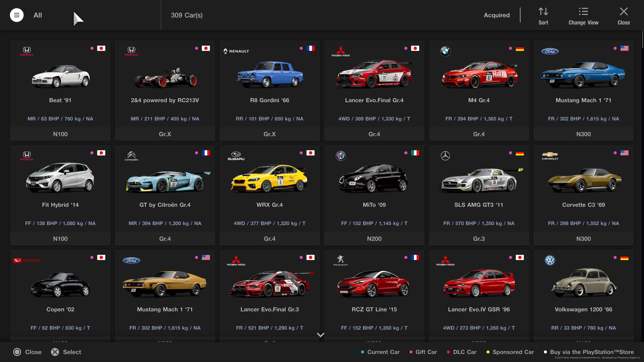644x362 pixels.
Task: Click the Japan flag on Fit Hybrid card
Action: pyautogui.click(x=101, y=153)
